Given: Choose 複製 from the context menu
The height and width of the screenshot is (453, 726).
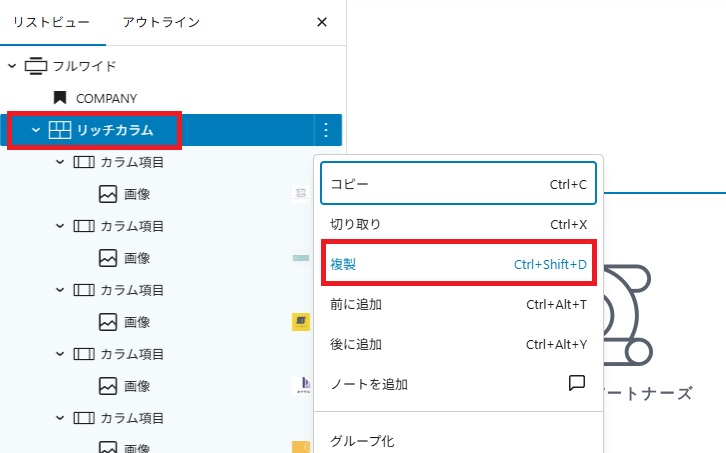Looking at the screenshot, I should click(x=458, y=264).
